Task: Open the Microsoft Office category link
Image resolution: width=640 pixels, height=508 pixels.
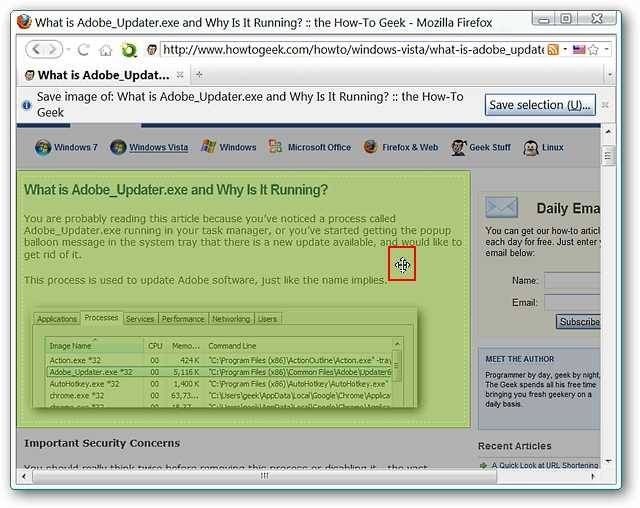Action: [x=319, y=147]
